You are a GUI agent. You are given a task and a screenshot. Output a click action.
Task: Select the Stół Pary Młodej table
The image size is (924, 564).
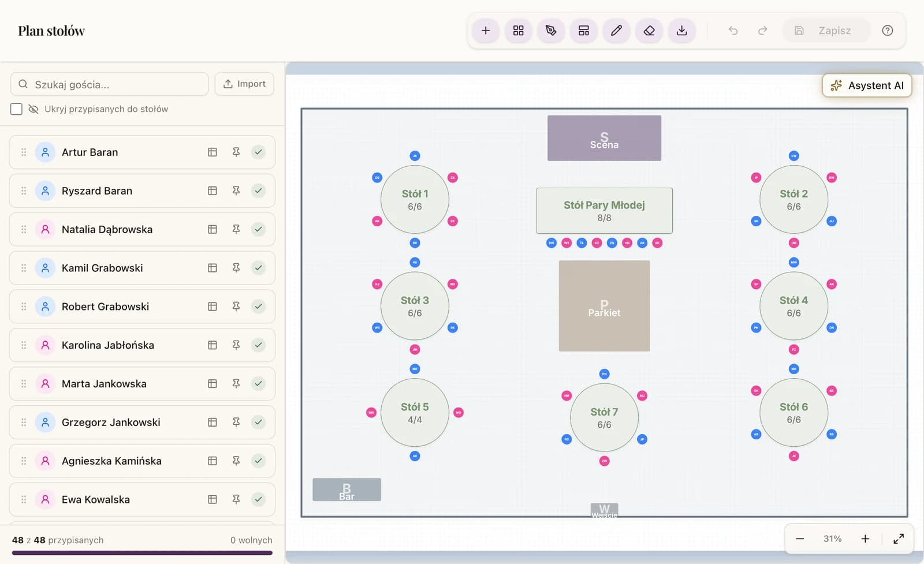(604, 211)
